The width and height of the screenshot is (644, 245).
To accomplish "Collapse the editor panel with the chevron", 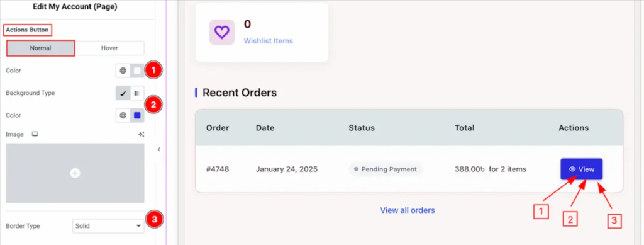I will click(159, 150).
